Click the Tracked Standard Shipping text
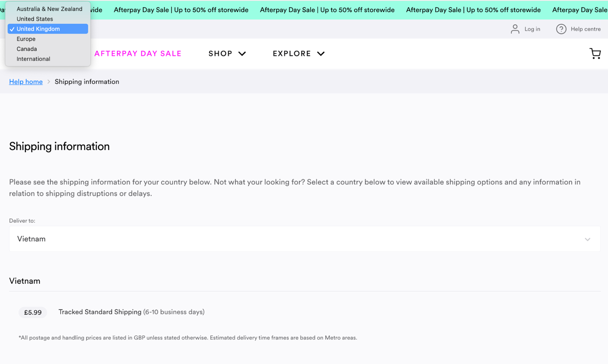Viewport: 608px width, 364px height. point(100,312)
